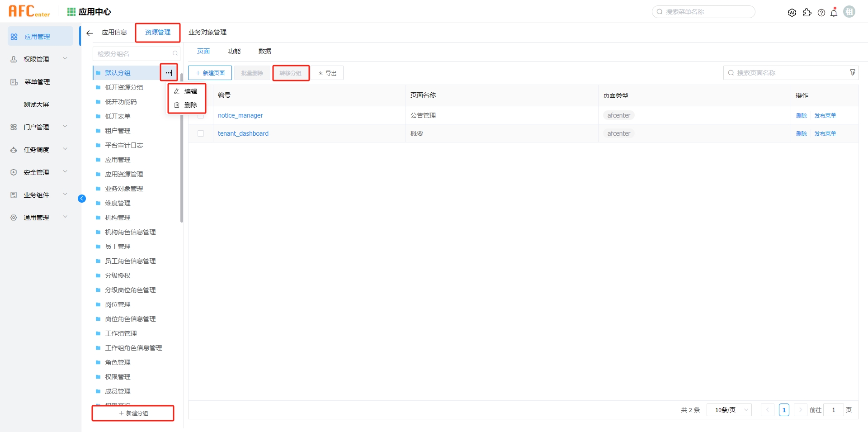Viewport: 868px width, 432px height.
Task: Check the tenant_dashboard row checkbox
Action: pyautogui.click(x=201, y=133)
